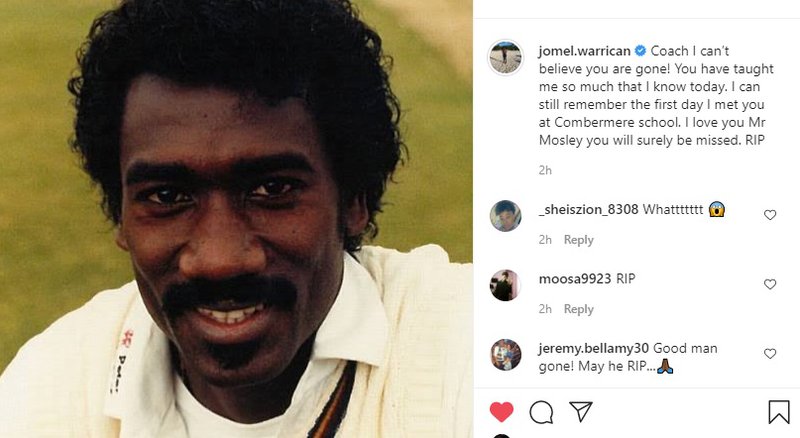Like the post with the red heart
The height and width of the screenshot is (438, 800).
[501, 412]
